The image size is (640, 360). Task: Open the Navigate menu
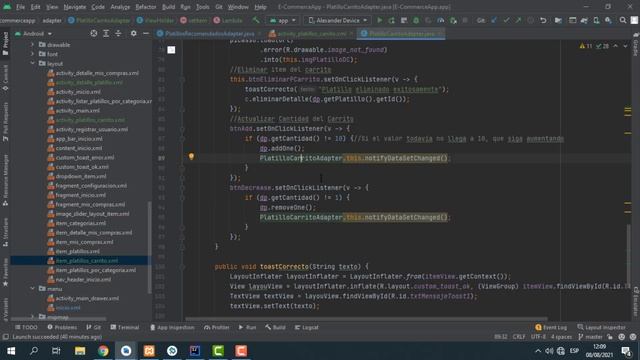[75, 7]
